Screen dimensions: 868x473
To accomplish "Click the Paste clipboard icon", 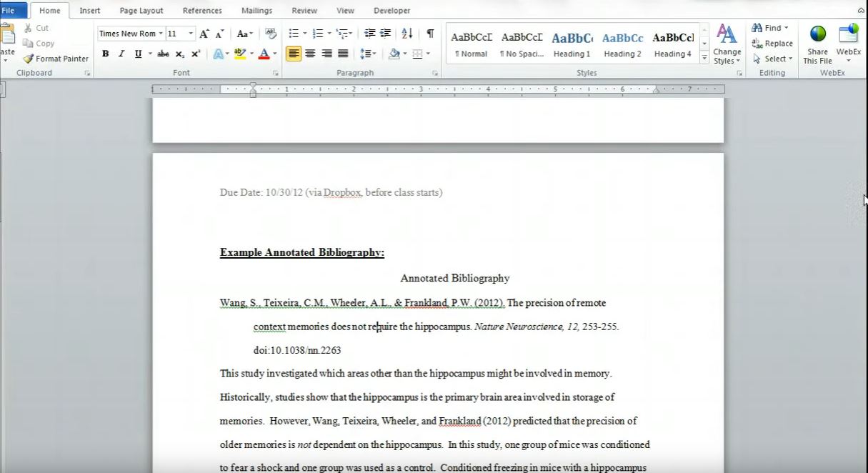I will (8, 34).
